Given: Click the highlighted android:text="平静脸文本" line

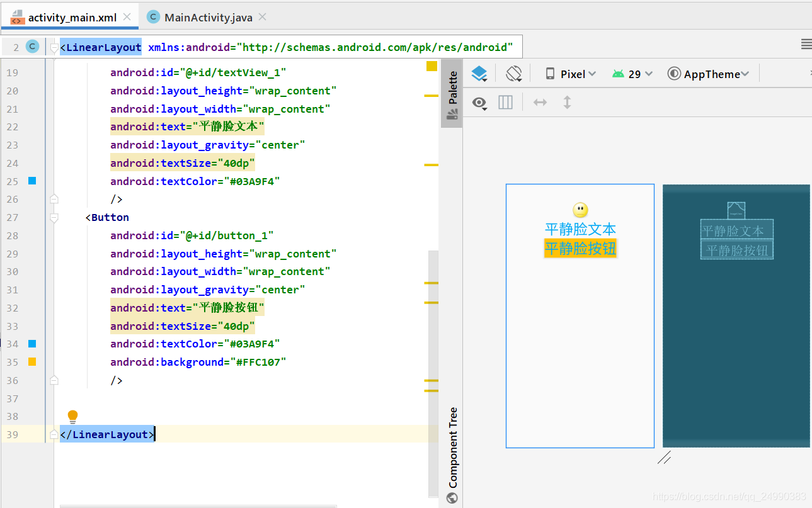Looking at the screenshot, I should click(x=187, y=127).
